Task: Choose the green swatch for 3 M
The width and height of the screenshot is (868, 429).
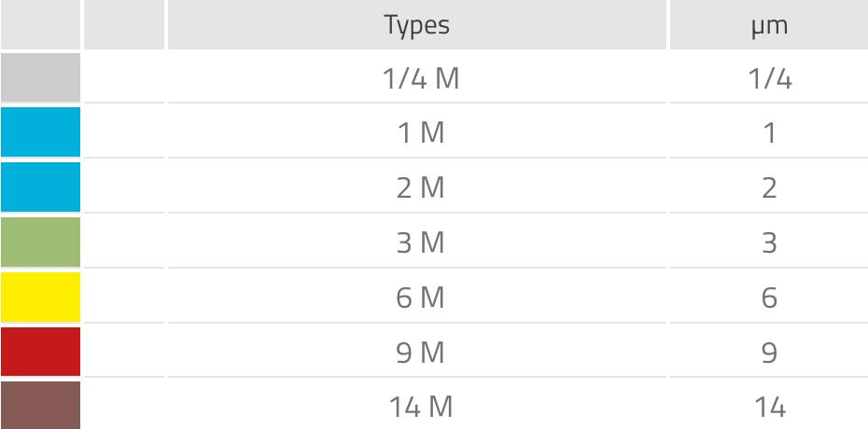Action: (x=40, y=242)
